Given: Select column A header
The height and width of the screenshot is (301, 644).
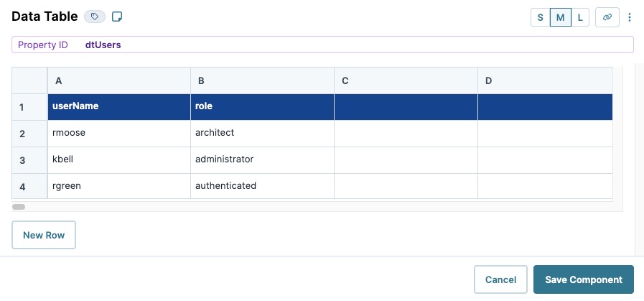Looking at the screenshot, I should point(119,81).
